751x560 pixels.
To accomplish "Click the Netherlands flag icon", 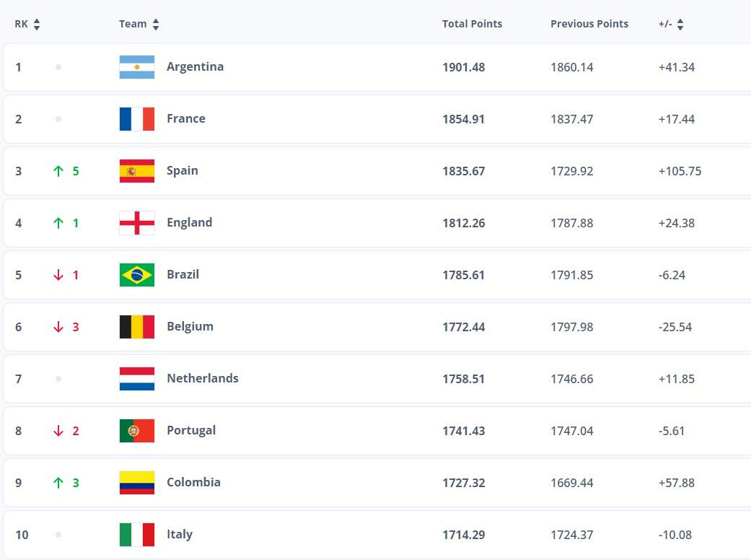I will coord(136,378).
